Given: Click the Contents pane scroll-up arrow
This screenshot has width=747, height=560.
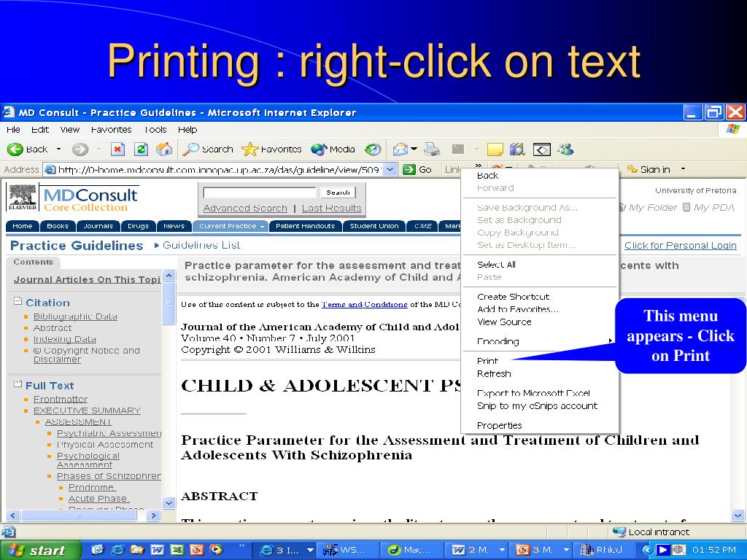Looking at the screenshot, I should point(169,275).
